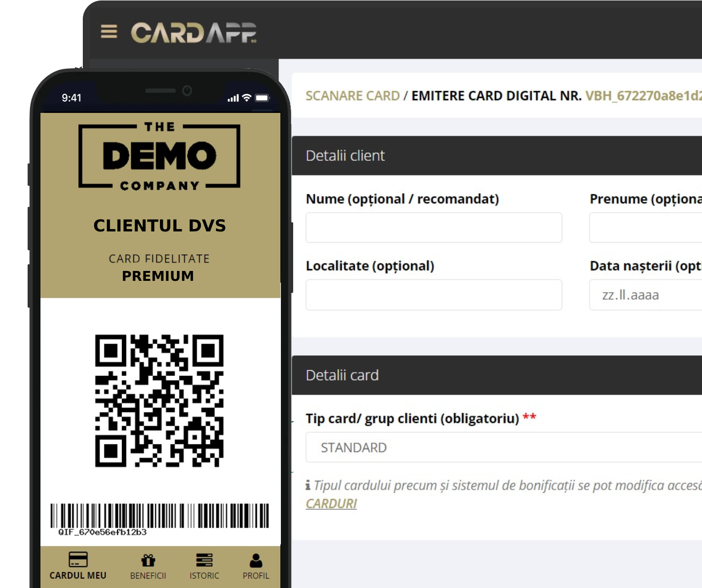Tap the Wi-Fi status icon on phone
Screen dimensions: 702x588
(x=247, y=98)
